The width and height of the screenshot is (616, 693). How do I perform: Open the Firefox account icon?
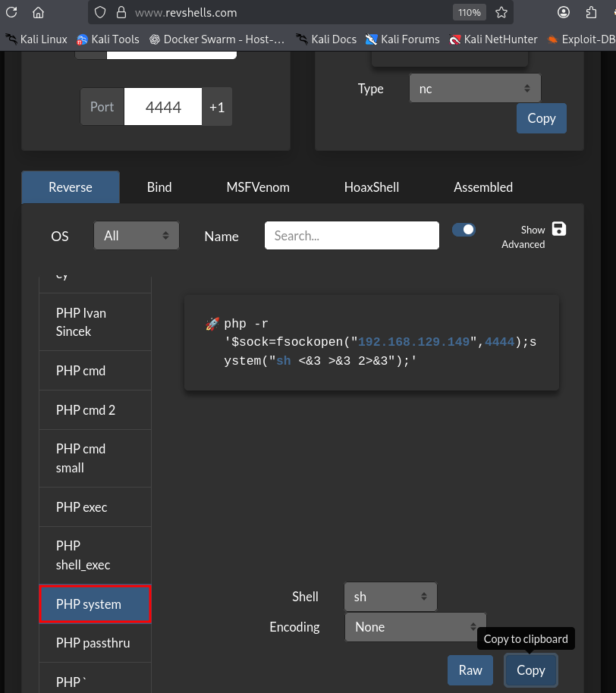564,12
